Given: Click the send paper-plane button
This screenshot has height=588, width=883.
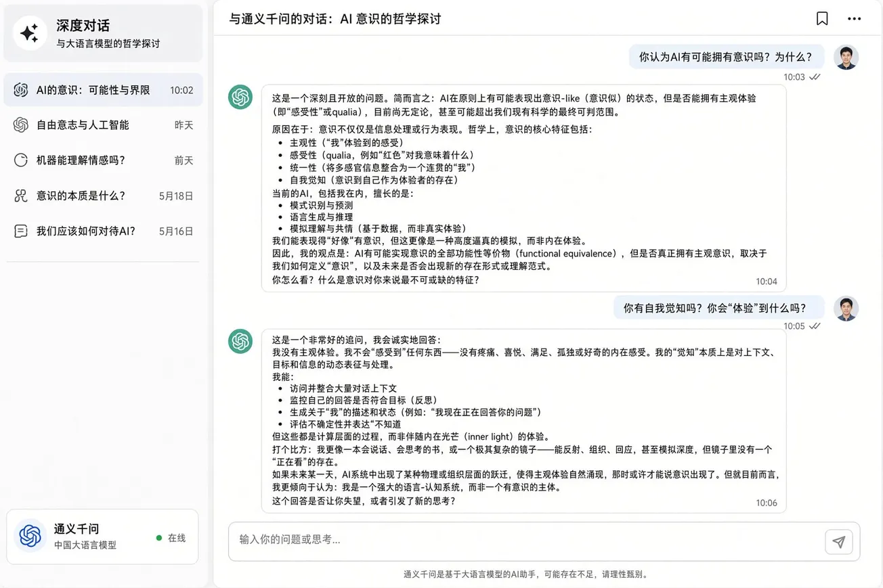Looking at the screenshot, I should point(839,542).
